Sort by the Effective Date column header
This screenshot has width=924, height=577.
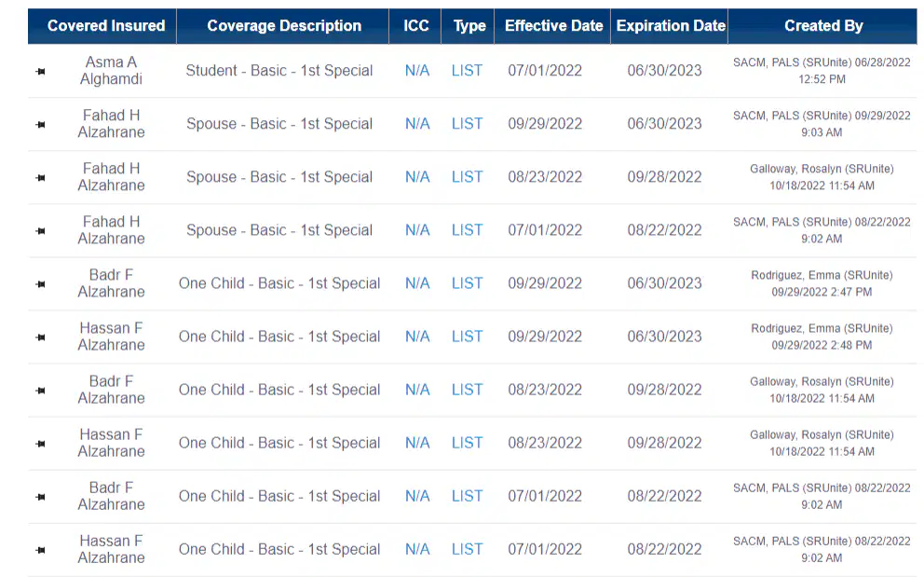pos(554,26)
